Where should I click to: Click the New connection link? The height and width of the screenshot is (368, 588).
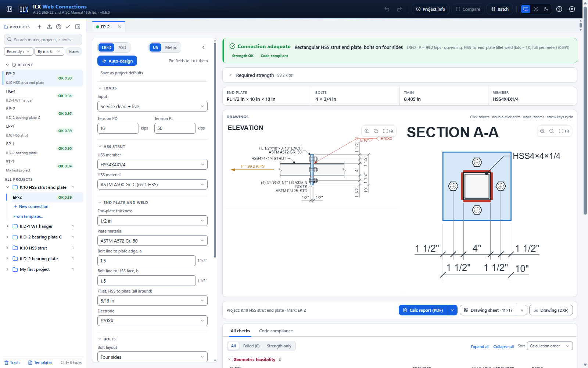[33, 206]
